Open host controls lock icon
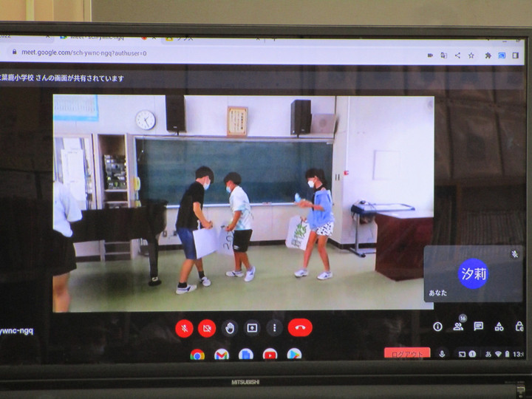 519,327
